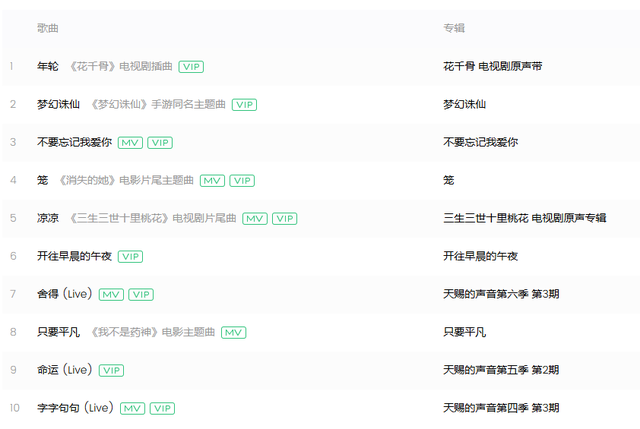Play song 凉凉
640x429 pixels.
[x=48, y=218]
